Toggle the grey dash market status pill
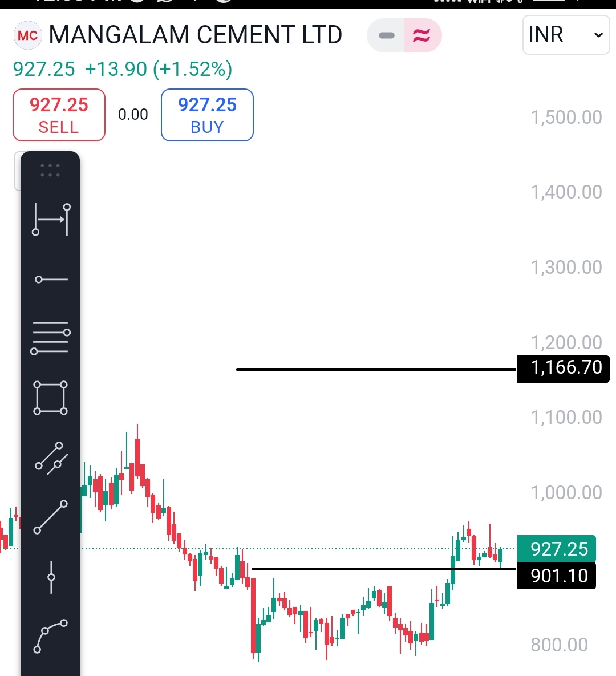This screenshot has width=616, height=676. click(386, 35)
